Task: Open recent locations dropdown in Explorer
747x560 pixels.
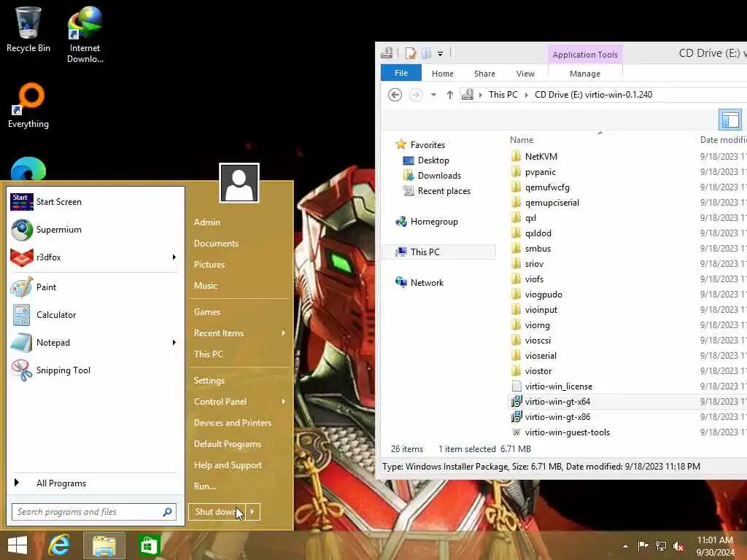Action: point(433,95)
